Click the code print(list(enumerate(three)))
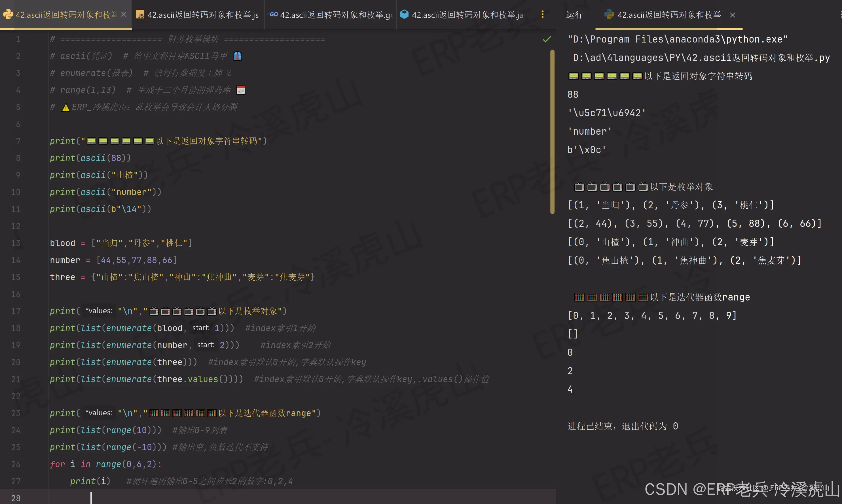This screenshot has width=842, height=504. click(x=123, y=362)
